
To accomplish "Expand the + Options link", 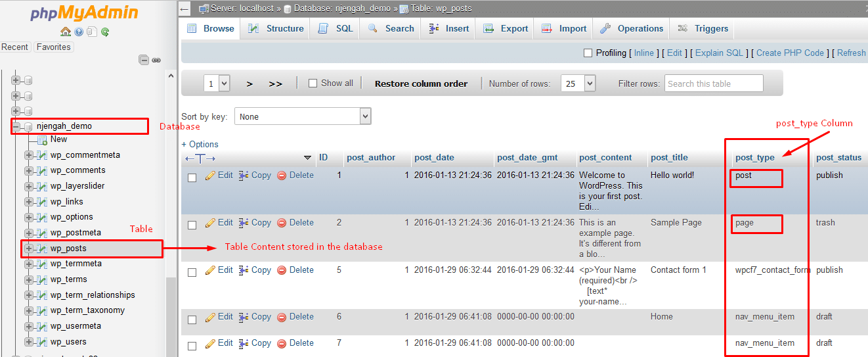I will pos(200,144).
